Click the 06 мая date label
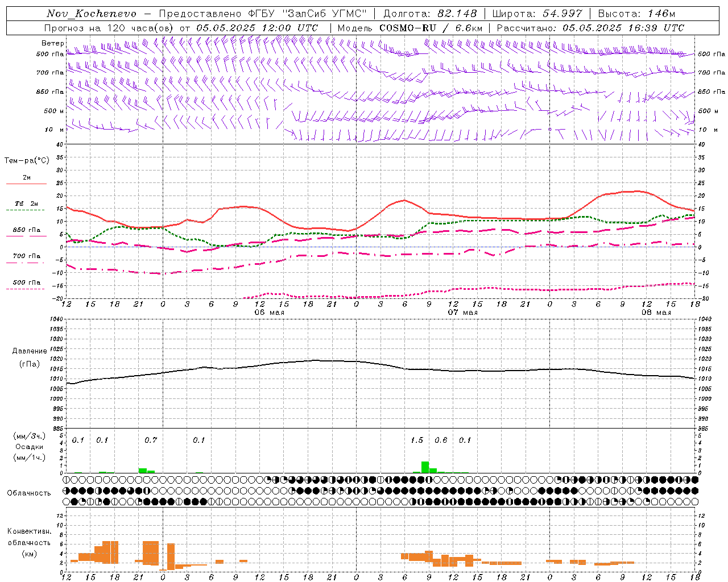Image resolution: width=728 pixels, height=582 pixels. (269, 313)
